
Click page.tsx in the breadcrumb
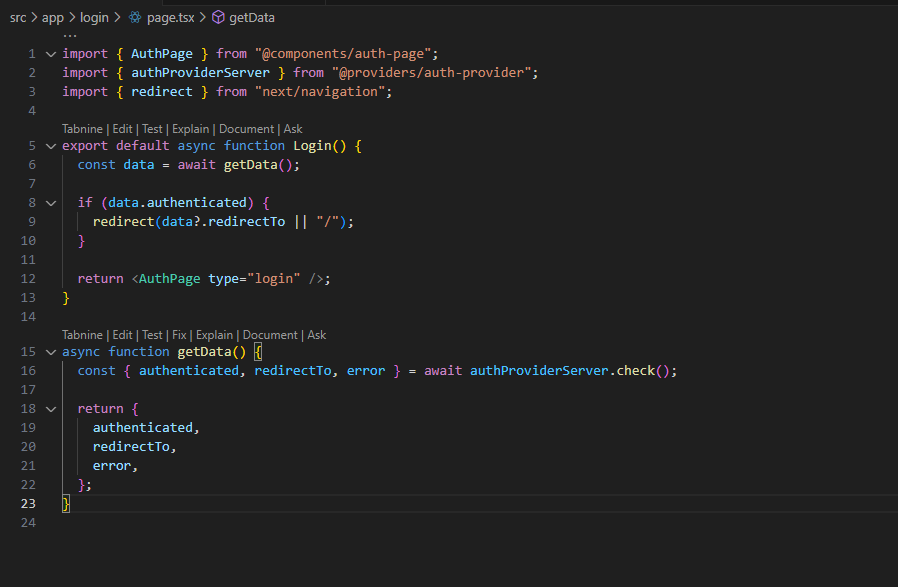(x=171, y=18)
